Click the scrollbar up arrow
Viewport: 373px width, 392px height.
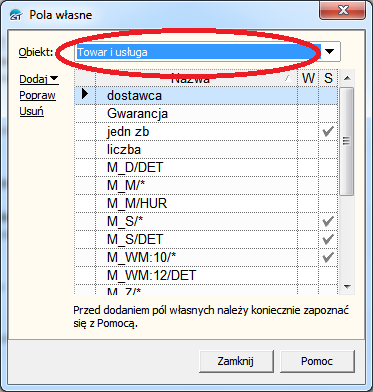pos(347,79)
